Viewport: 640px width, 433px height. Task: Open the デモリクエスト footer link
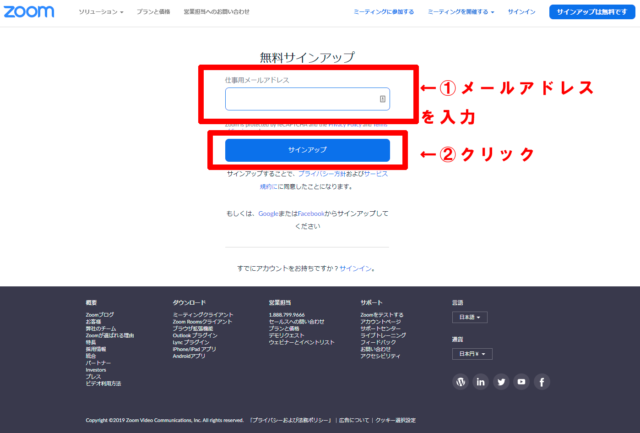pos(287,335)
